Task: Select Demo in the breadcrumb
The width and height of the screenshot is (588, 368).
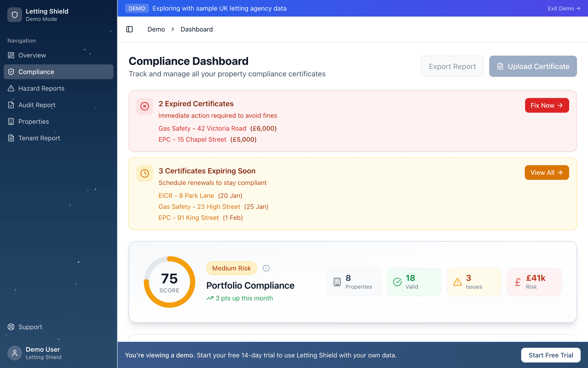Action: coord(156,29)
